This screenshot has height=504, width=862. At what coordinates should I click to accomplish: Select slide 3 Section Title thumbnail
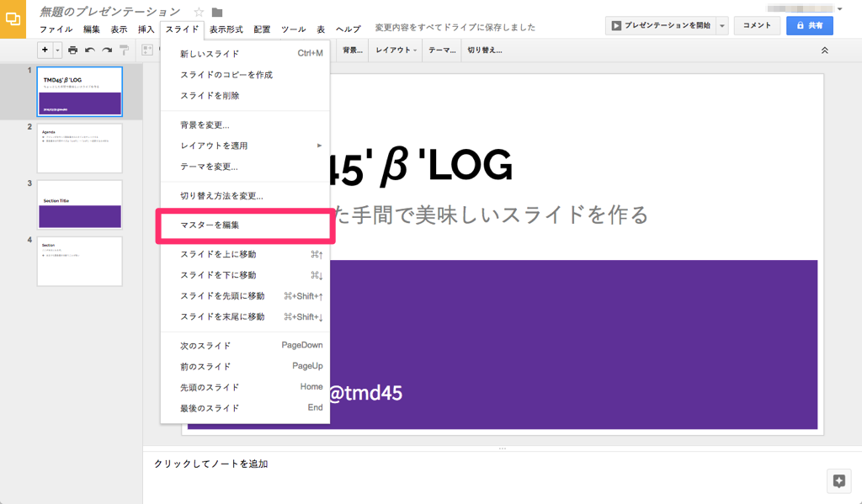tap(80, 205)
